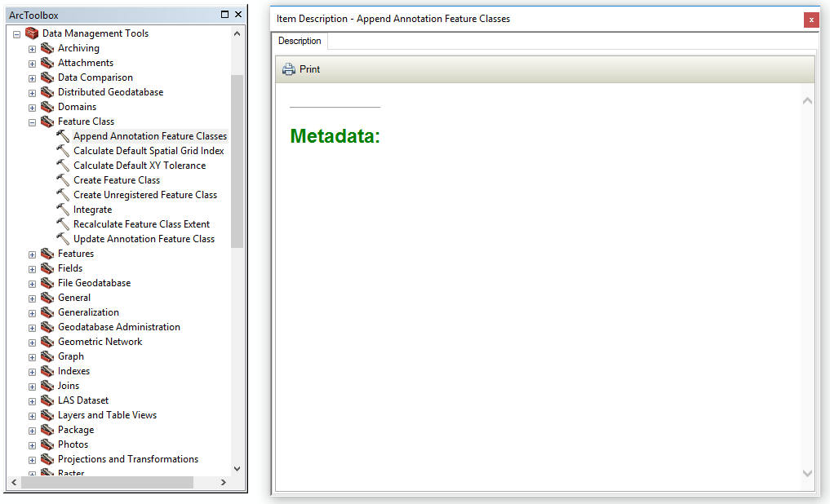Click the Distributed Geodatabase toolset icon

point(47,92)
